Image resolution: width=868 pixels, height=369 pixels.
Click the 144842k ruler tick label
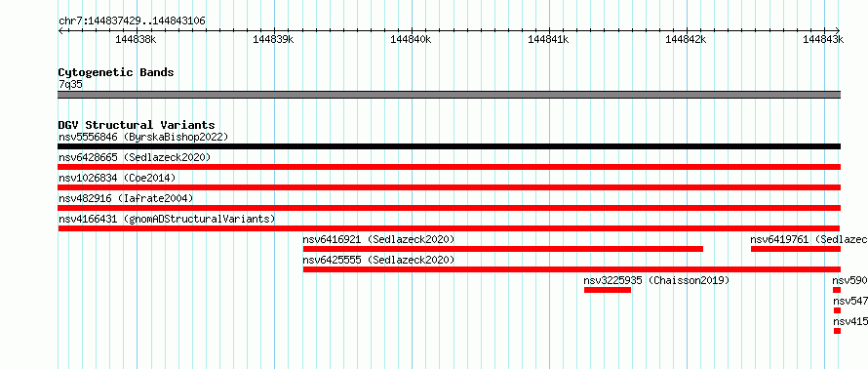[x=686, y=39]
